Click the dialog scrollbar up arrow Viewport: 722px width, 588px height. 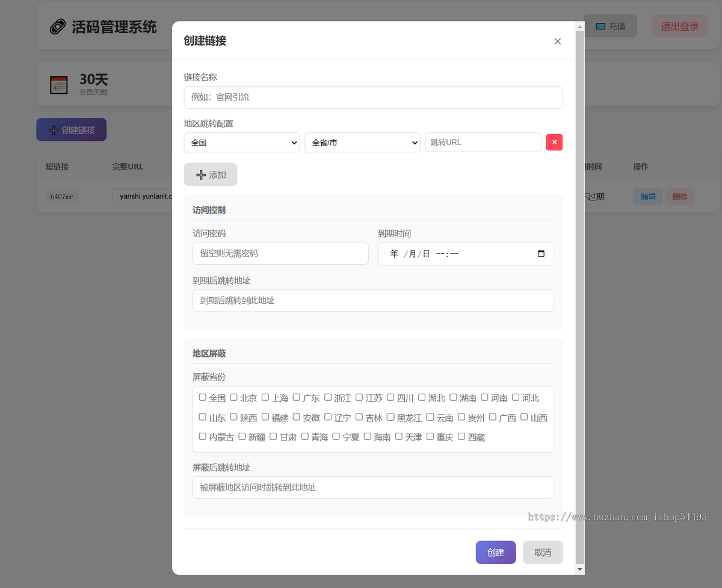click(580, 26)
